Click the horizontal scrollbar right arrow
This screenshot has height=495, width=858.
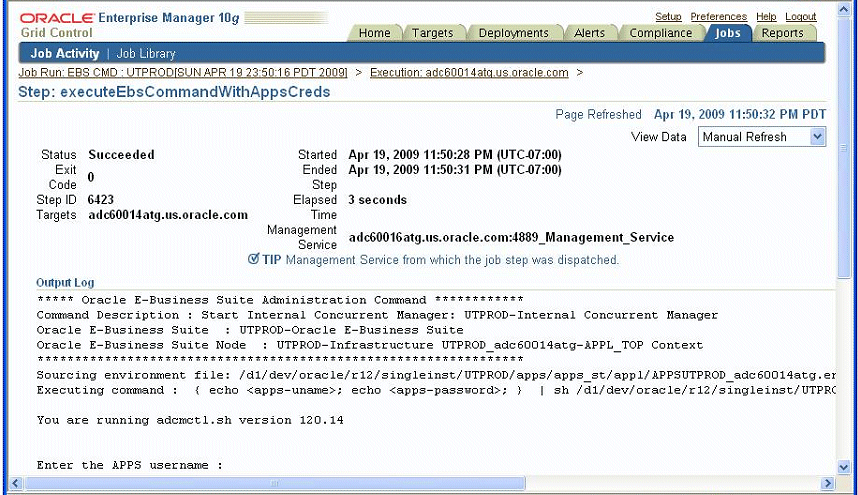tap(828, 483)
